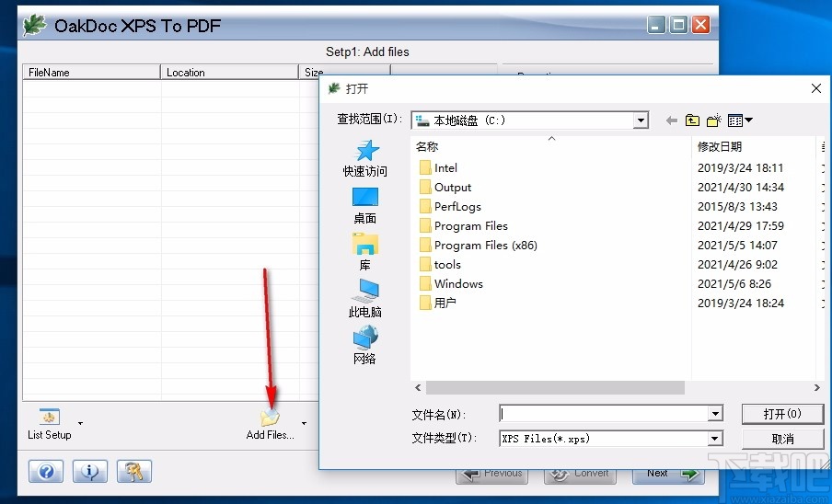Open the List Setup dropdown arrow
The width and height of the screenshot is (832, 504).
click(x=80, y=423)
